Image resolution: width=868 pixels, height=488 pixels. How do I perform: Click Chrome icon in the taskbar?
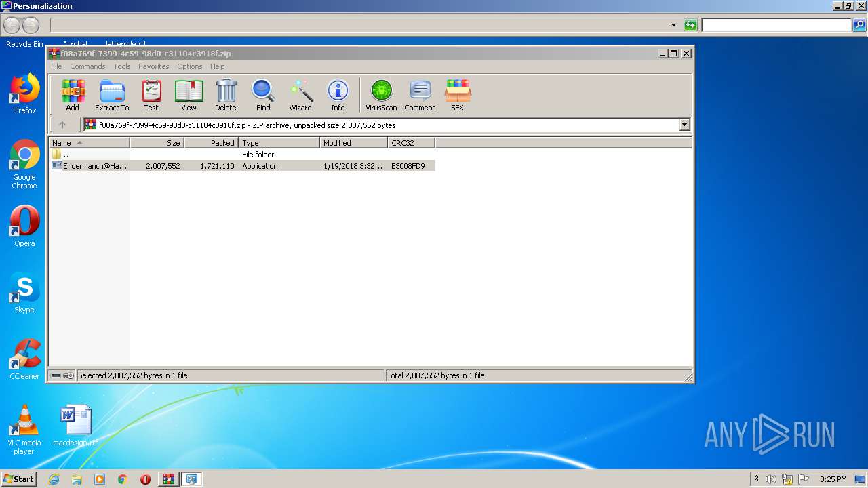click(123, 479)
